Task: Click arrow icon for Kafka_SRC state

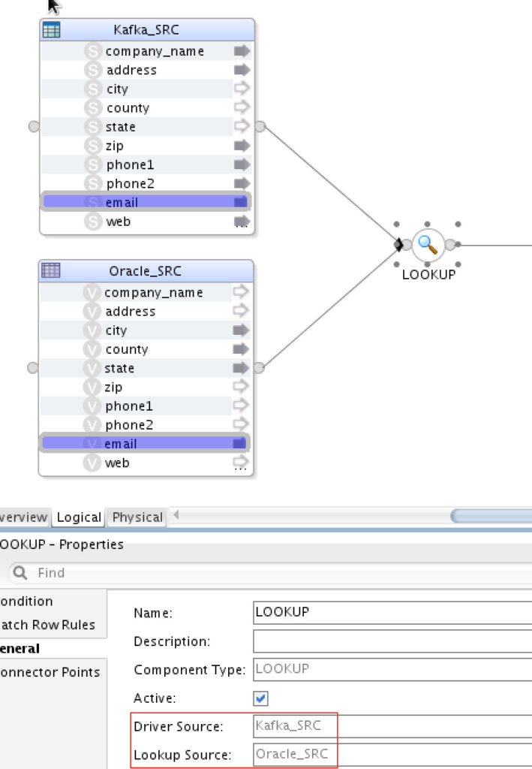Action: (x=242, y=126)
